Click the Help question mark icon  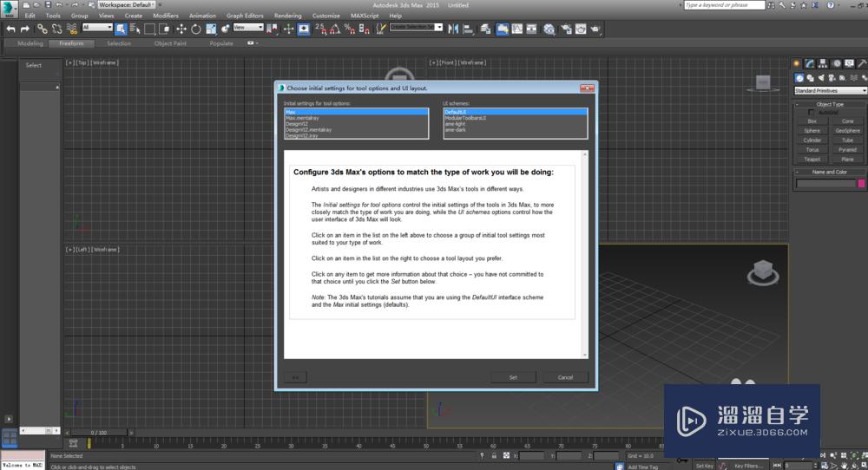click(x=831, y=5)
